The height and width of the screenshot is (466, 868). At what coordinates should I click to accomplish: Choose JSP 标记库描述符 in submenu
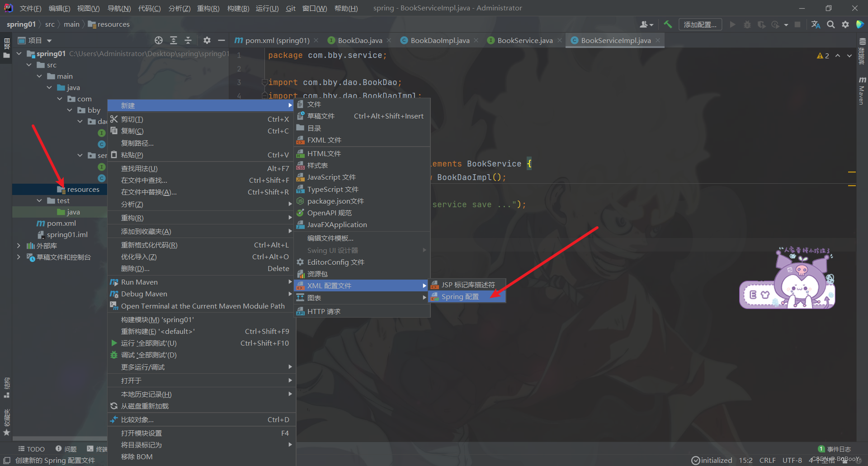pyautogui.click(x=467, y=285)
